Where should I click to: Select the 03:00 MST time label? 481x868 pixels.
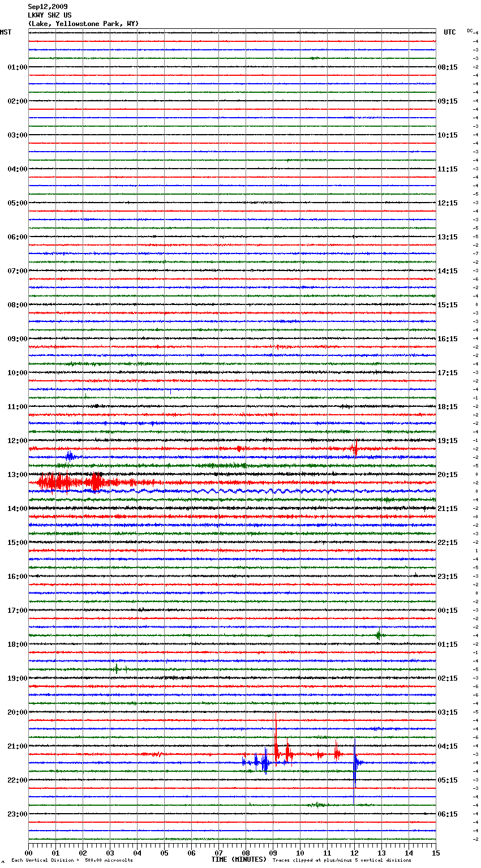17,135
